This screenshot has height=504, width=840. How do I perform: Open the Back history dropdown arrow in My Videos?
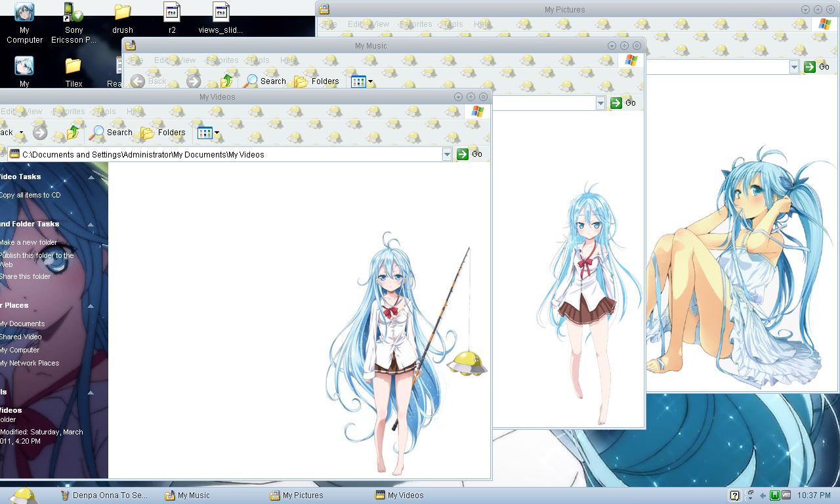click(21, 133)
